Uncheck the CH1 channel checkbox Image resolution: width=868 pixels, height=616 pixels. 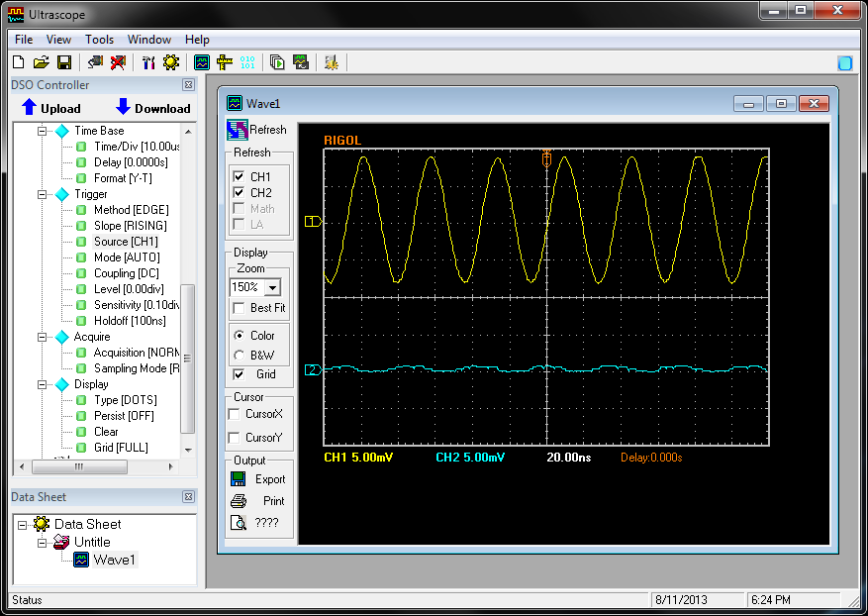[238, 176]
